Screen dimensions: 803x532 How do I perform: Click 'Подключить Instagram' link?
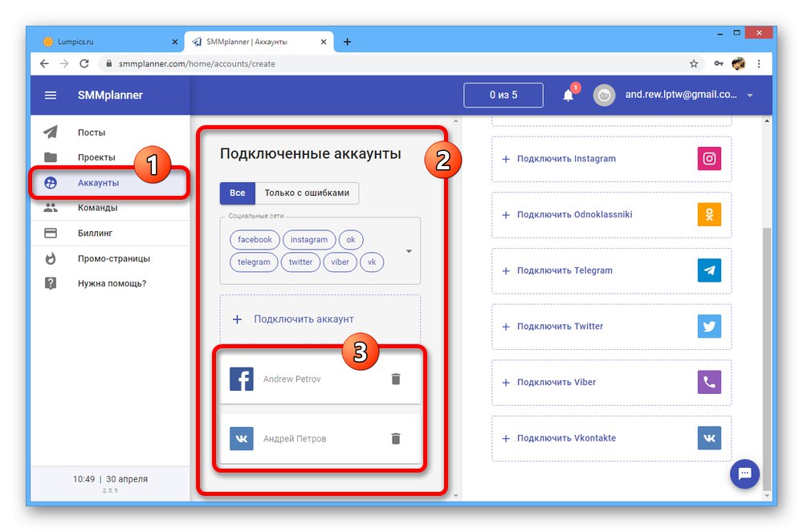[x=566, y=159]
